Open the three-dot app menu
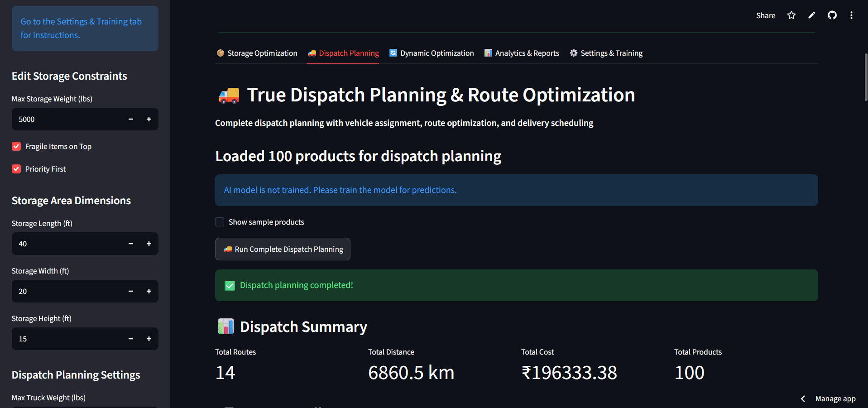 tap(851, 15)
